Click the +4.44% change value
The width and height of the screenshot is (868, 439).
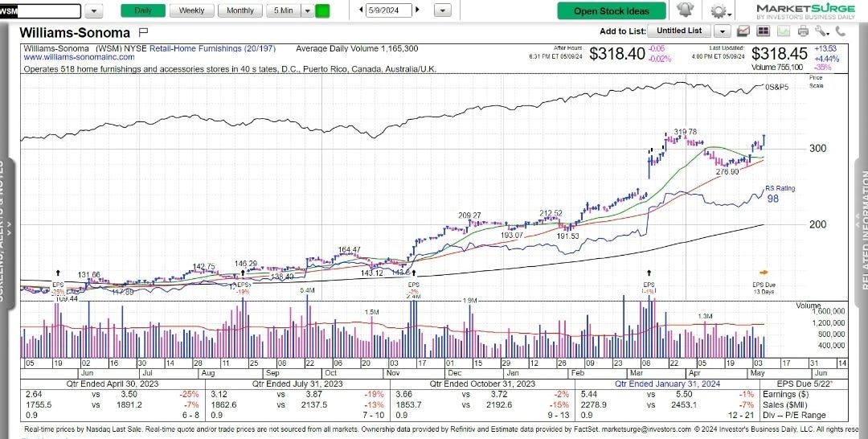pyautogui.click(x=826, y=59)
